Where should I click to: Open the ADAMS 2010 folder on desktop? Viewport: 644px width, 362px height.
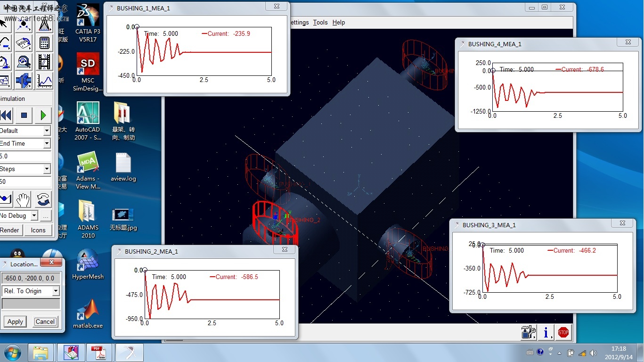tap(88, 219)
